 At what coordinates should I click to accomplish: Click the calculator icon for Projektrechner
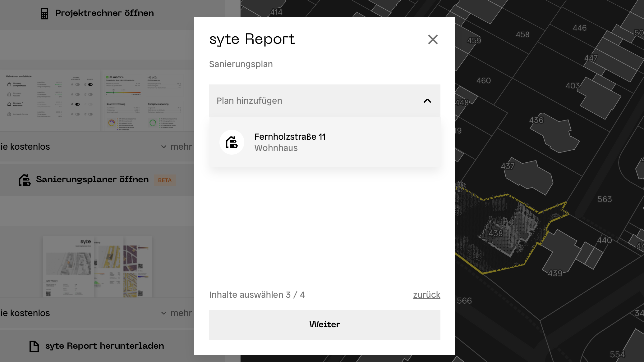(44, 13)
